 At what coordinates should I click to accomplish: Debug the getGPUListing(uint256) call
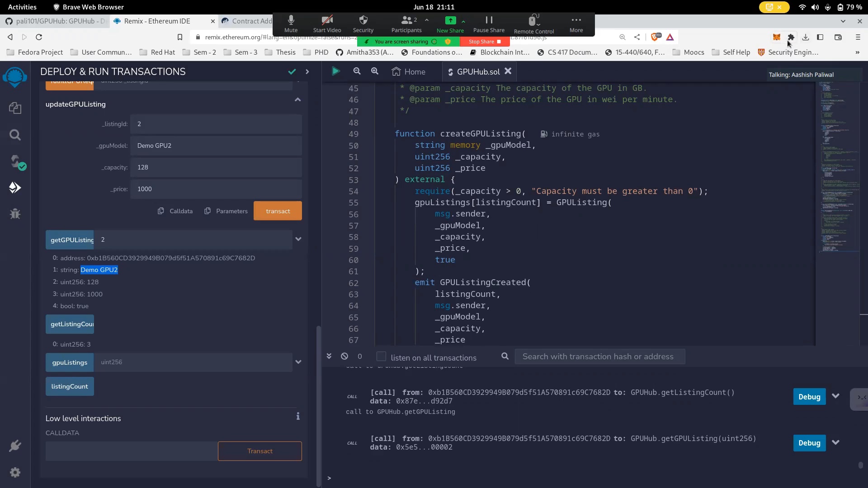coord(809,443)
